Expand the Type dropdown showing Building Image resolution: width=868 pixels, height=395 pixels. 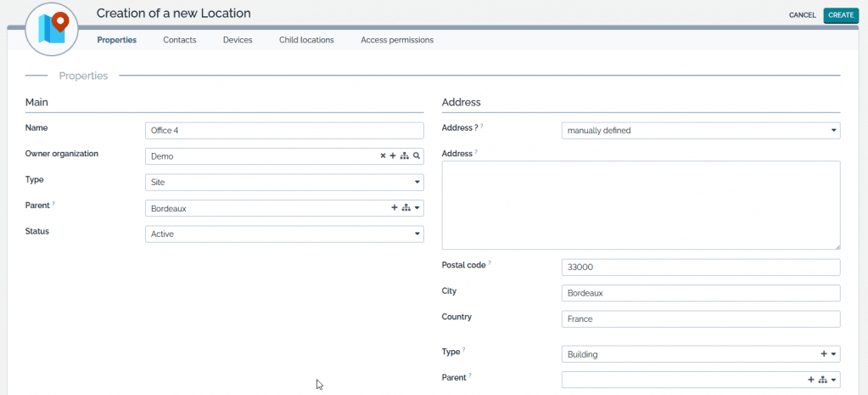coord(834,354)
